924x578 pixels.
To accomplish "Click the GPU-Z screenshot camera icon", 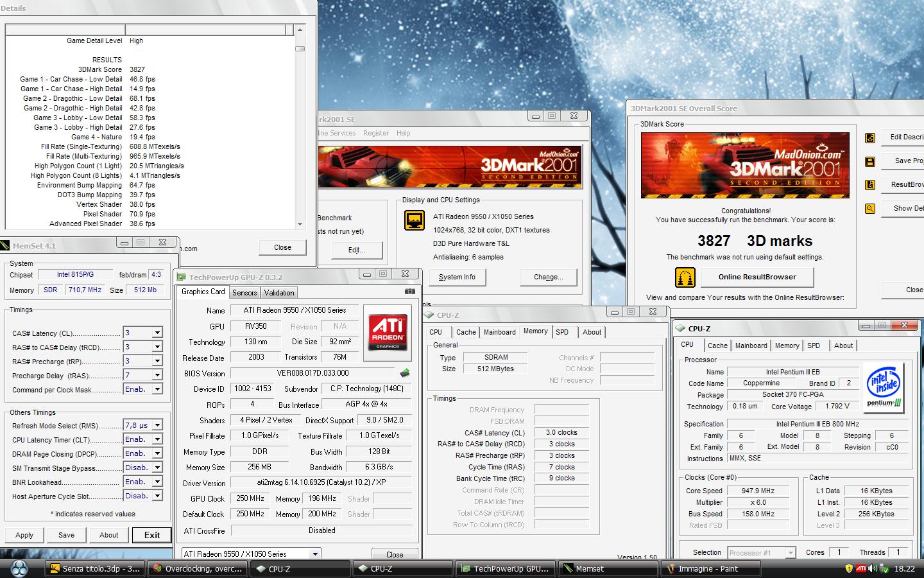I will pyautogui.click(x=409, y=292).
